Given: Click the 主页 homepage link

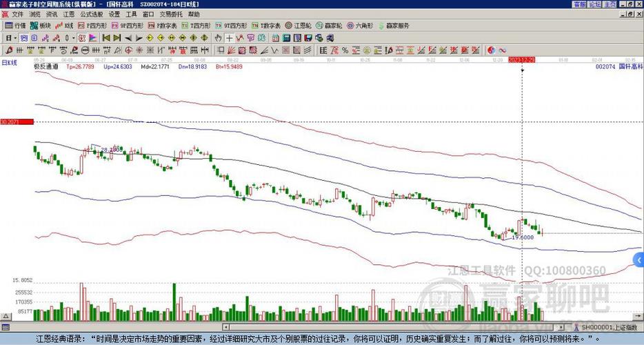Looking at the screenshot, I should point(610,4).
